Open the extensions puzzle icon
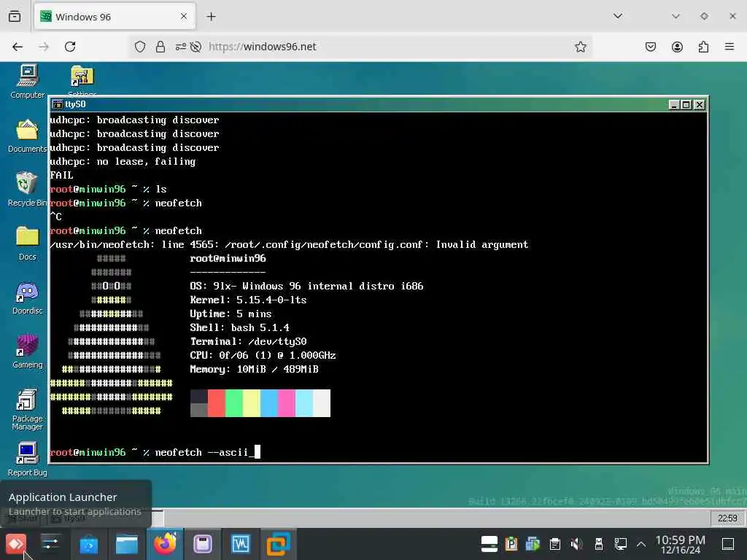The height and width of the screenshot is (560, 747). tap(703, 47)
